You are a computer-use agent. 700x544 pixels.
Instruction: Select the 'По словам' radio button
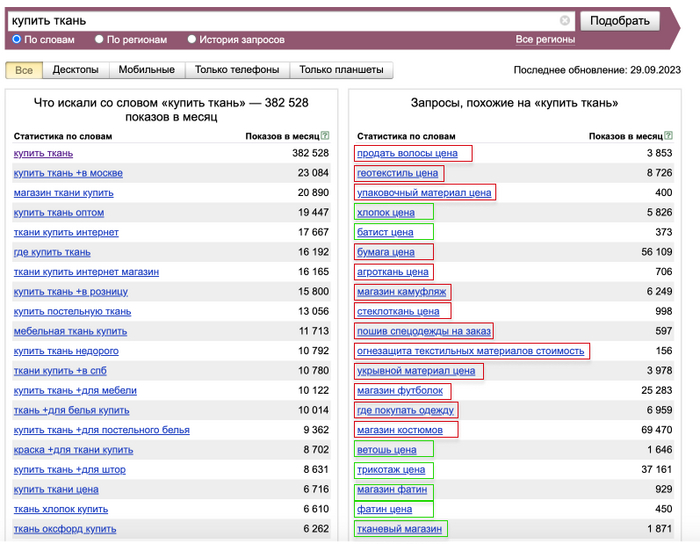[x=17, y=40]
